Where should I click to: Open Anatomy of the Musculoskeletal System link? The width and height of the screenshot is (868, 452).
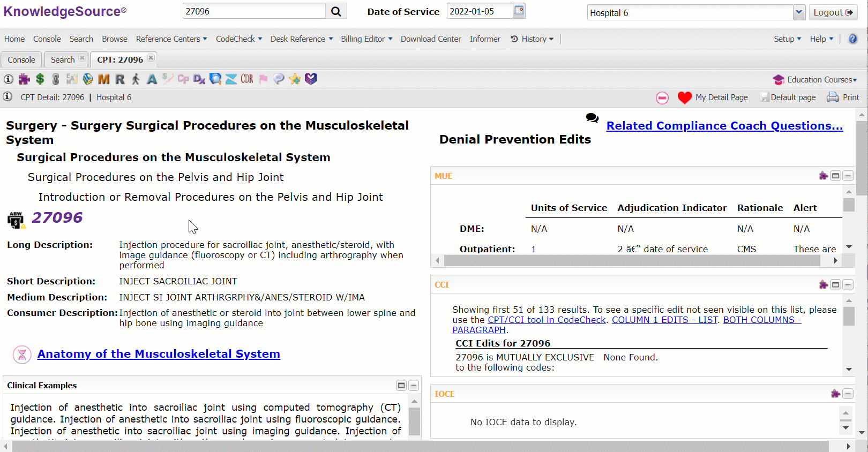click(159, 354)
